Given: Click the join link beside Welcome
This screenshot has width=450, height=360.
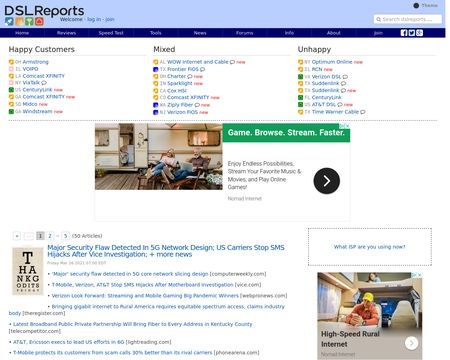Looking at the screenshot, I should point(110,19).
